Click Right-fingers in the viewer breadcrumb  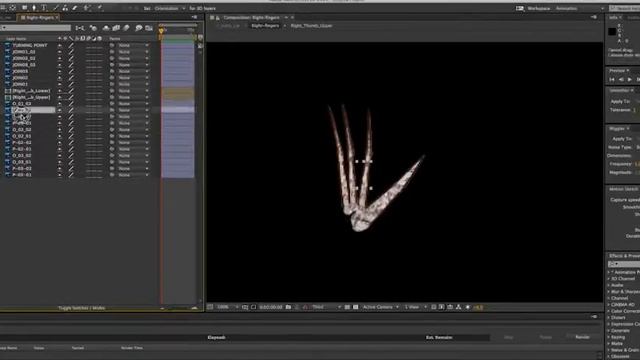265,25
